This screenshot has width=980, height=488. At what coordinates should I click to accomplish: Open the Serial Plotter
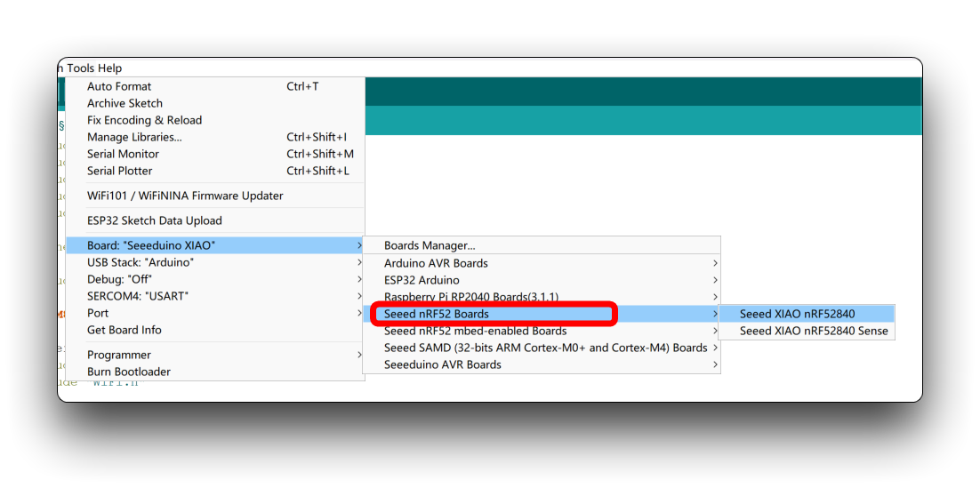[x=215, y=171]
